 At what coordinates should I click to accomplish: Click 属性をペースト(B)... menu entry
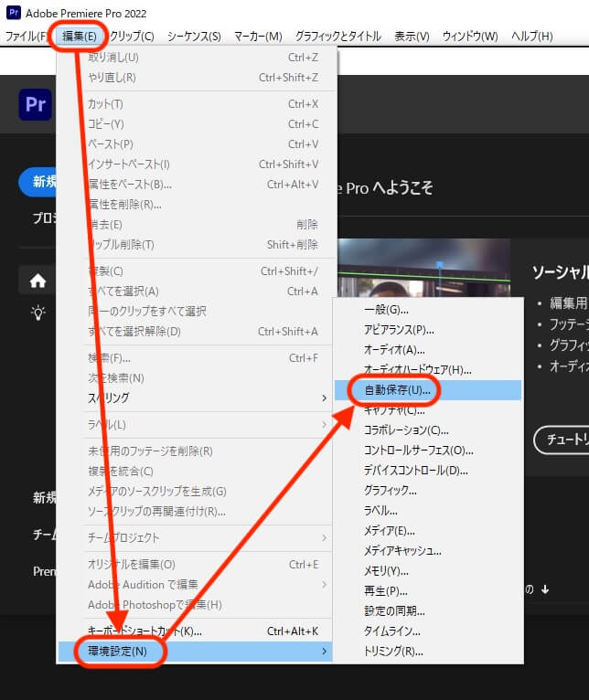click(x=196, y=185)
